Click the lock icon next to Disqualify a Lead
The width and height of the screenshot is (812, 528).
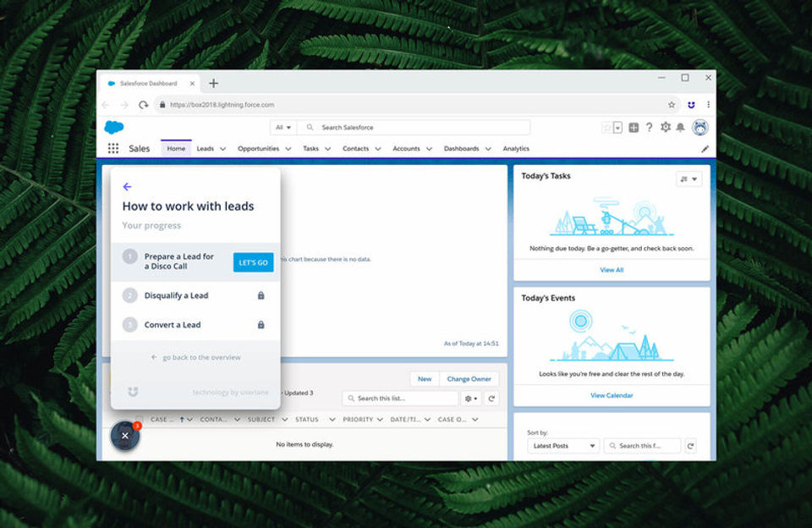(261, 295)
